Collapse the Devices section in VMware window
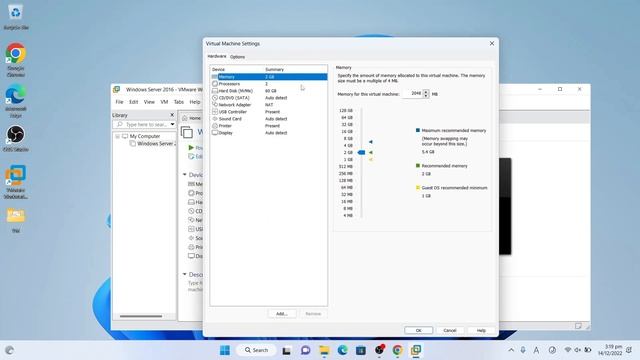The width and height of the screenshot is (640, 360). tap(184, 174)
